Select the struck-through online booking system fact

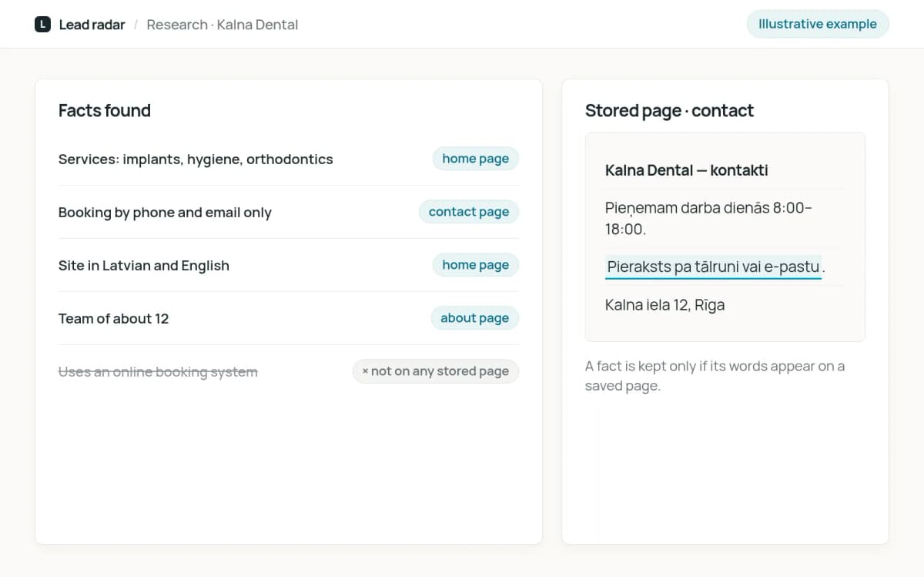click(x=158, y=372)
